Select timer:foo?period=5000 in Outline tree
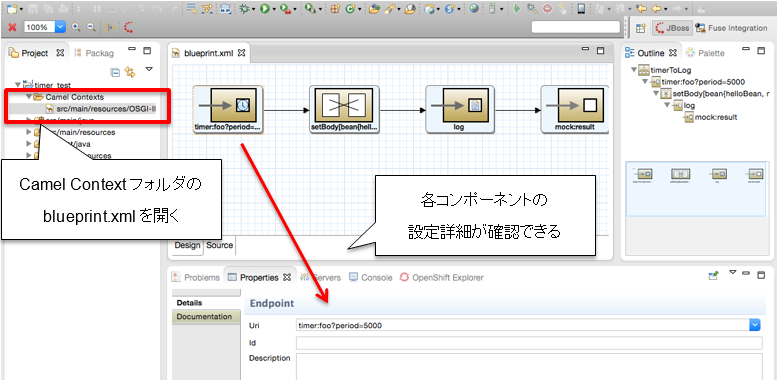The height and width of the screenshot is (381, 780). pos(698,82)
